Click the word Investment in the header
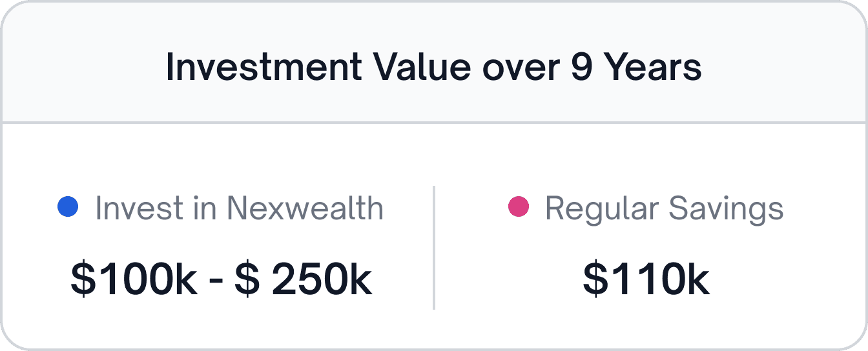This screenshot has height=351, width=868. click(x=263, y=68)
